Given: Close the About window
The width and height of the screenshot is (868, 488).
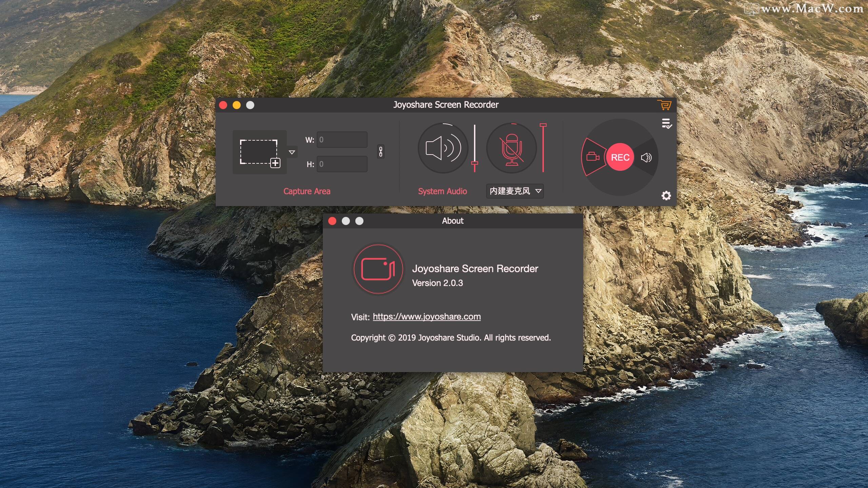Looking at the screenshot, I should [x=332, y=221].
